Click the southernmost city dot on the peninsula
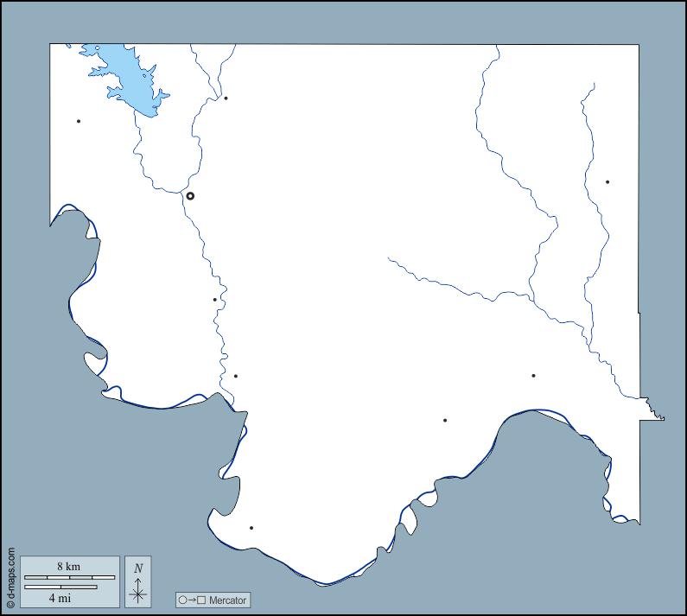 click(x=251, y=528)
